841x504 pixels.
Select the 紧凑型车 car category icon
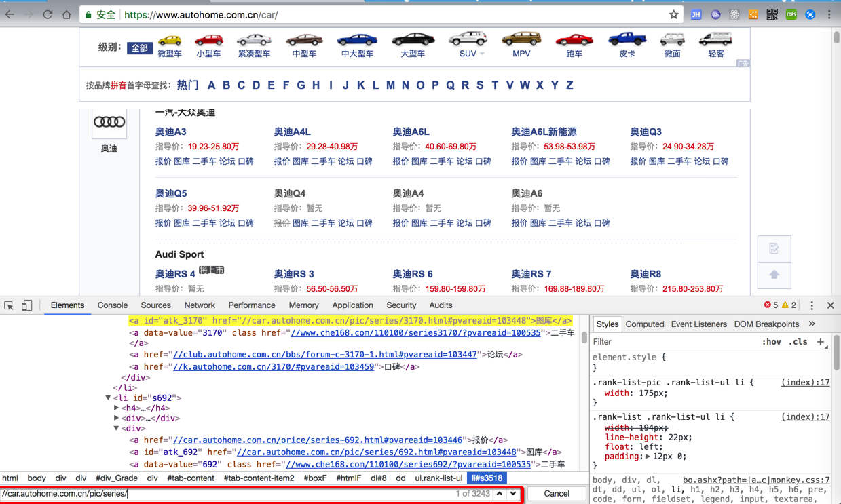(x=254, y=40)
